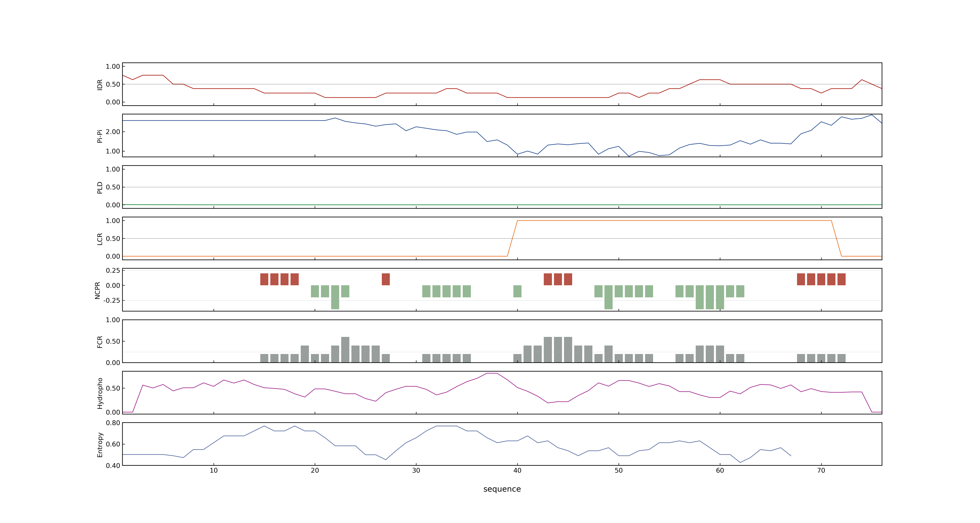Click x-axis tick label 30
This screenshot has height=523, width=980.
[x=416, y=470]
